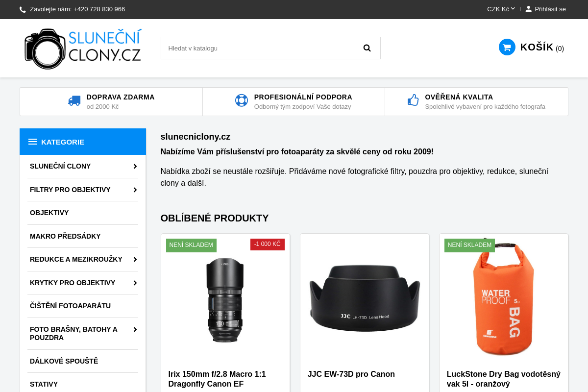This screenshot has height=392, width=588.
Task: Click the Irix lens product image
Action: [225, 300]
